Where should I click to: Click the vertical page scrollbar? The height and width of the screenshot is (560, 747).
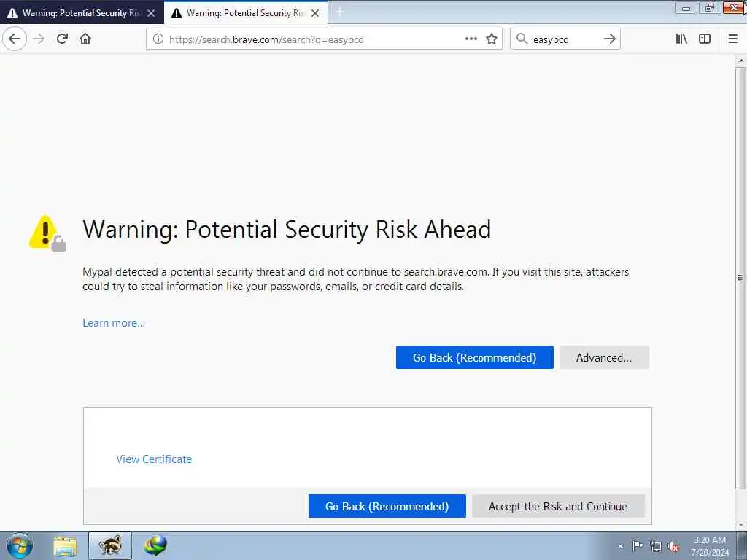coord(741,278)
